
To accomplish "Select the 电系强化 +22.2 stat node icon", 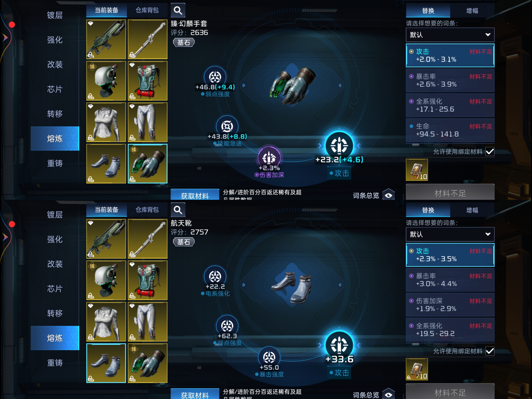I will point(215,277).
